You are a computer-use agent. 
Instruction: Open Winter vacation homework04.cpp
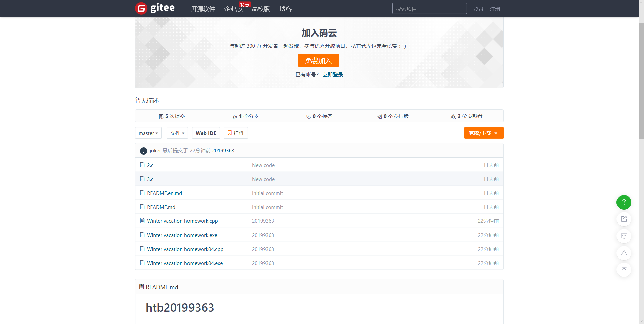(185, 249)
